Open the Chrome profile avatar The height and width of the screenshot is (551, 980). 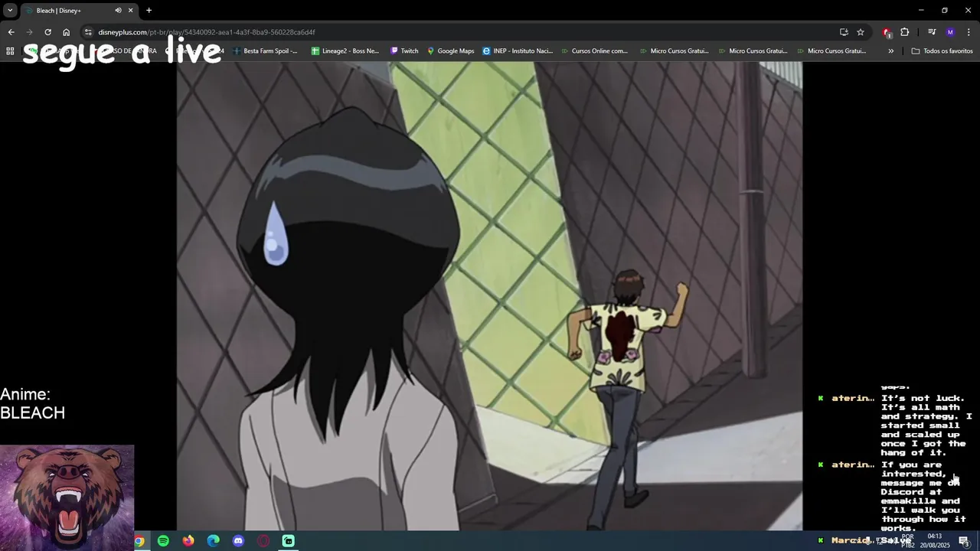[950, 32]
